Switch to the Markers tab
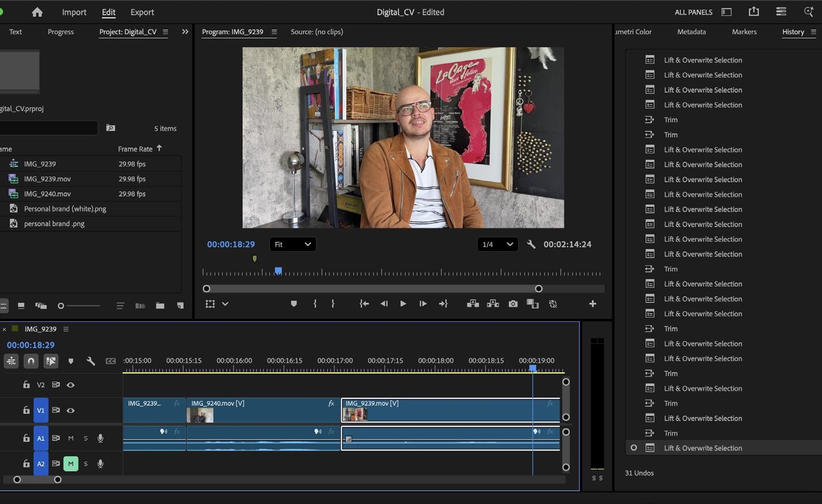The height and width of the screenshot is (504, 822). click(x=744, y=32)
